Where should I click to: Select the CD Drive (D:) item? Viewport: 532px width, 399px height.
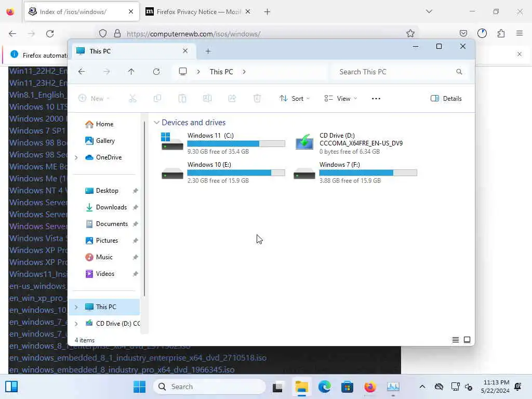[350, 143]
